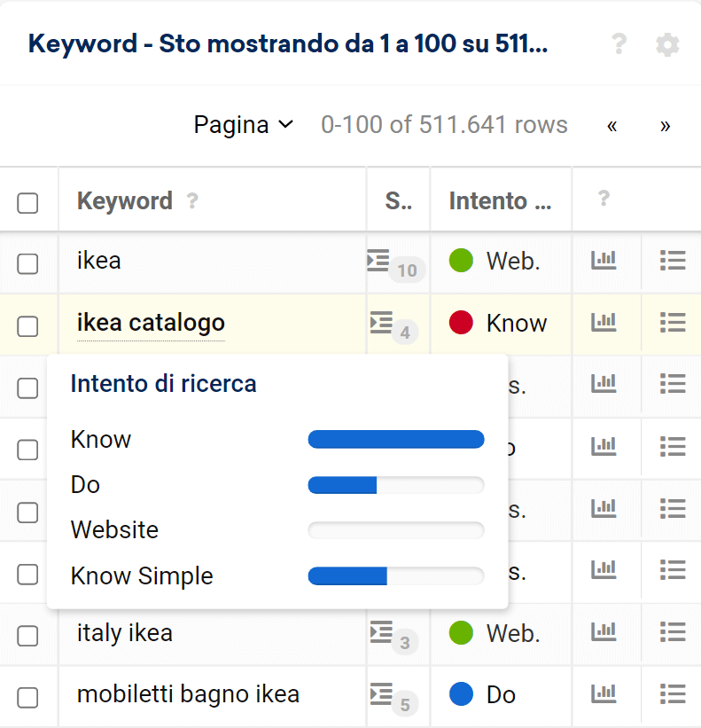
Task: Click green intent dot in italy ikea row
Action: pyautogui.click(x=461, y=632)
